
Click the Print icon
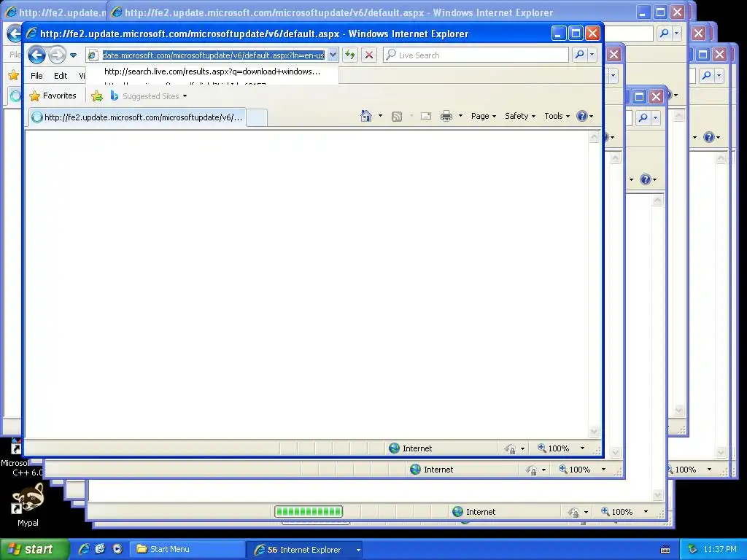(x=446, y=116)
